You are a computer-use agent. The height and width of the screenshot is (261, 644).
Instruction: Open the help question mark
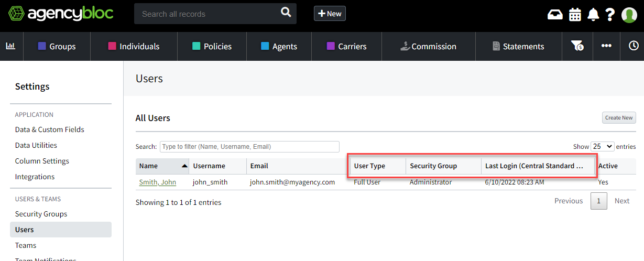coord(609,14)
